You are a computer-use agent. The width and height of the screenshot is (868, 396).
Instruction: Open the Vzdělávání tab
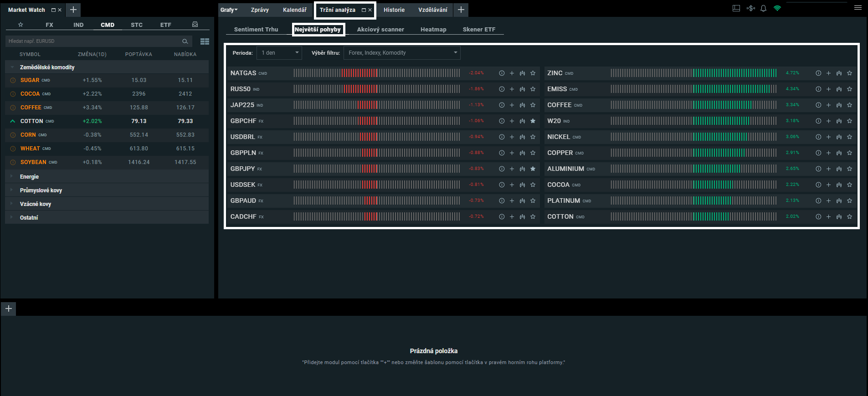(x=433, y=10)
